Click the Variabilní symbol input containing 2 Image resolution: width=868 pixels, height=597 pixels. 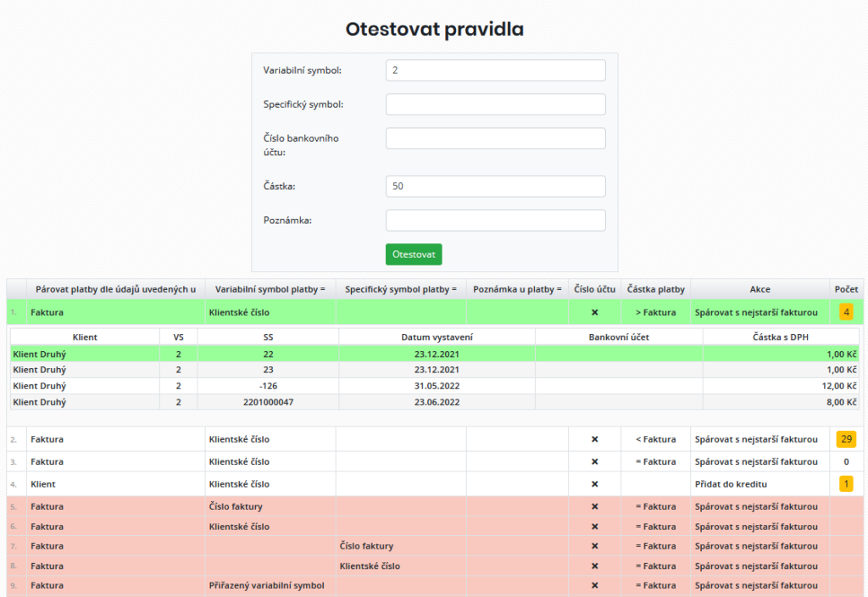pos(495,70)
